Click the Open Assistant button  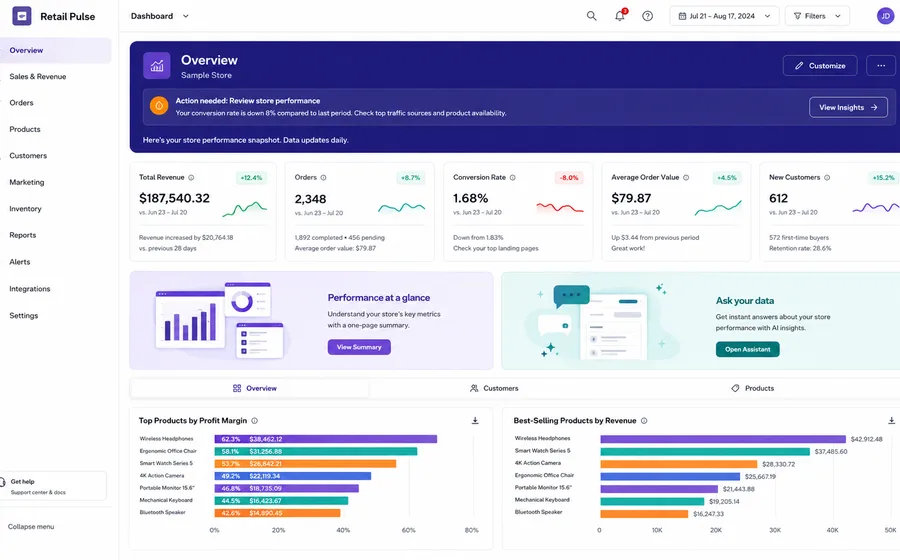tap(747, 349)
